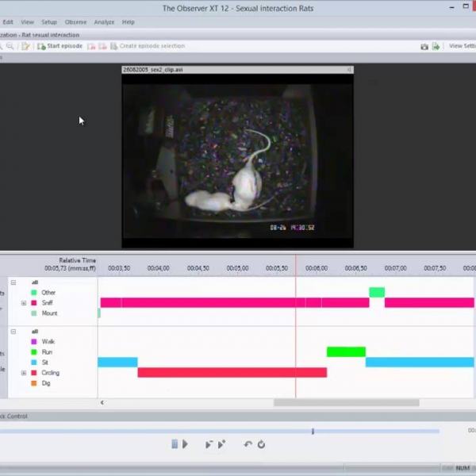Click the step backward frame icon
Screen dimensions: 476x476
click(x=208, y=444)
